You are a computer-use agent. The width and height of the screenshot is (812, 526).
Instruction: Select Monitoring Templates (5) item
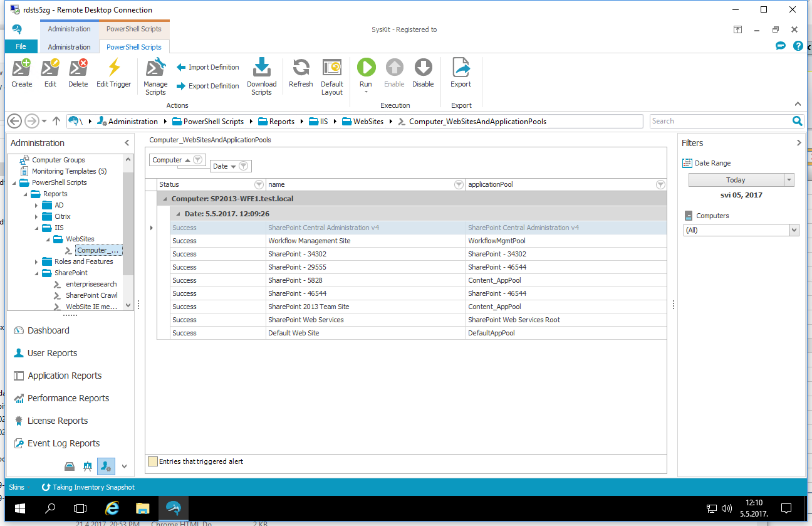coord(69,171)
